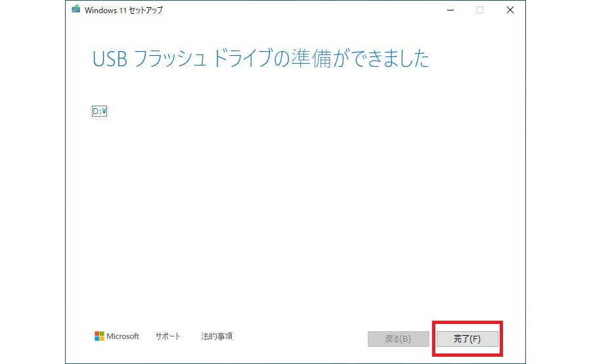Click the Windows 11 setup icon in title bar

[76, 10]
